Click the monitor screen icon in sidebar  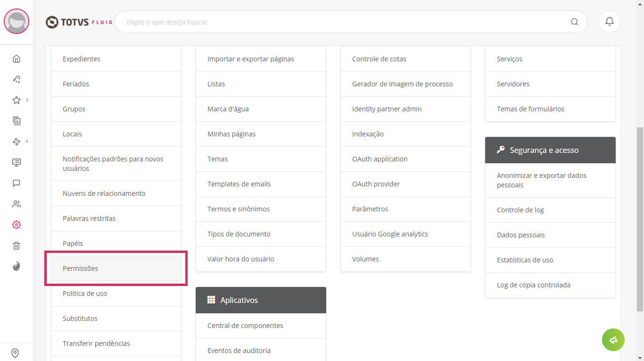(17, 162)
